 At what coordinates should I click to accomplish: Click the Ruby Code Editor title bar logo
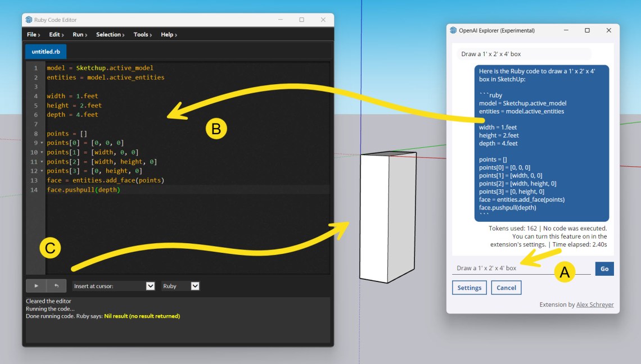[x=29, y=20]
